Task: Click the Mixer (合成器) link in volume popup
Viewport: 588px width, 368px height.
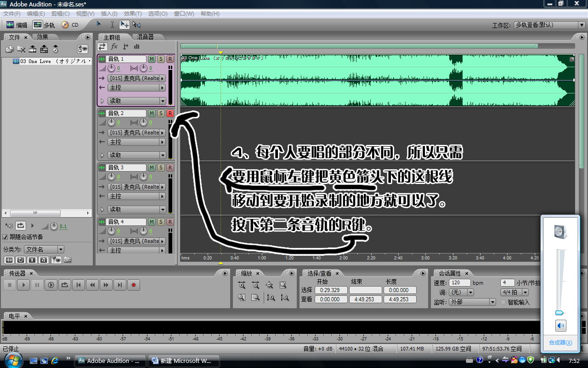Action: click(x=560, y=343)
